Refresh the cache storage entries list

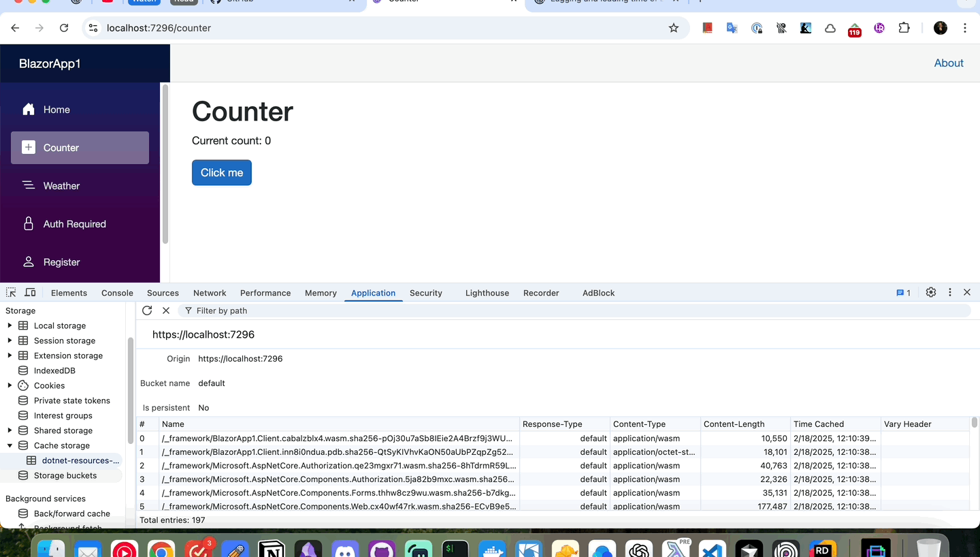click(x=147, y=311)
